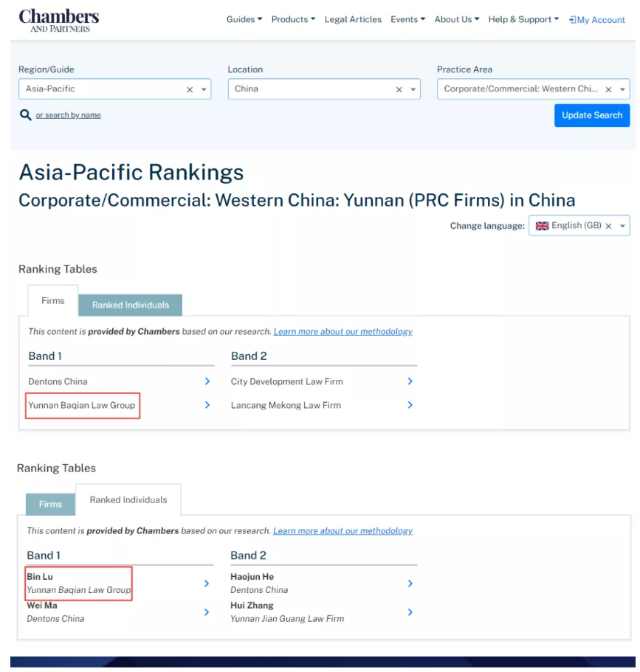Screen dimensions: 640x672
Task: Expand the Change language dropdown
Action: click(622, 226)
